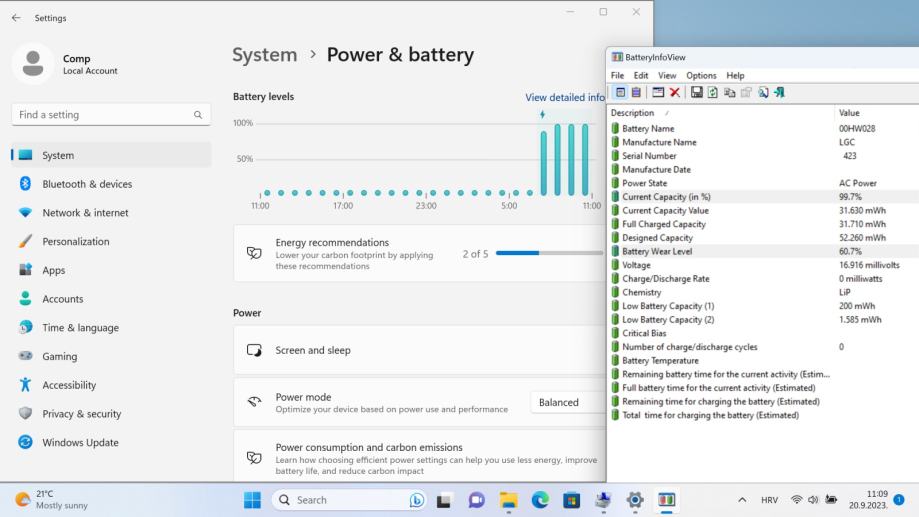This screenshot has width=919, height=517.
Task: Click the Energy recommendations progress bar
Action: tap(549, 253)
